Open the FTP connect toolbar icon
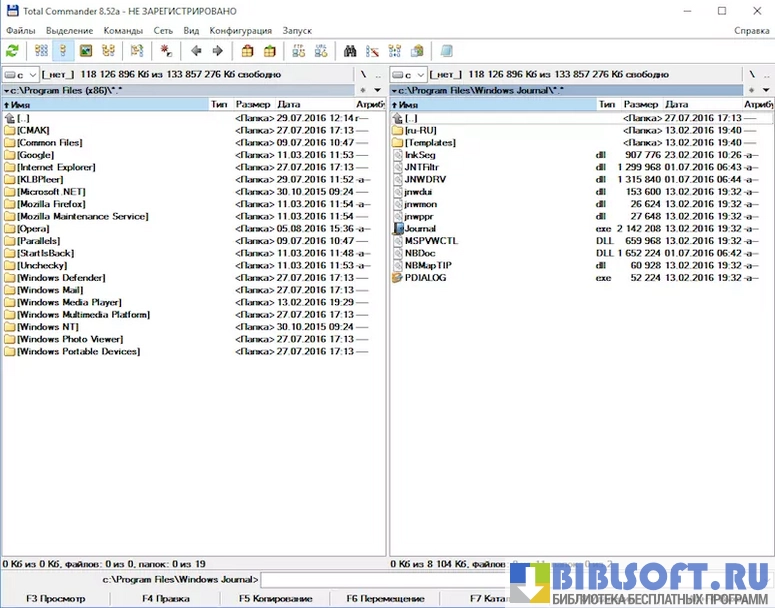 pos(298,51)
